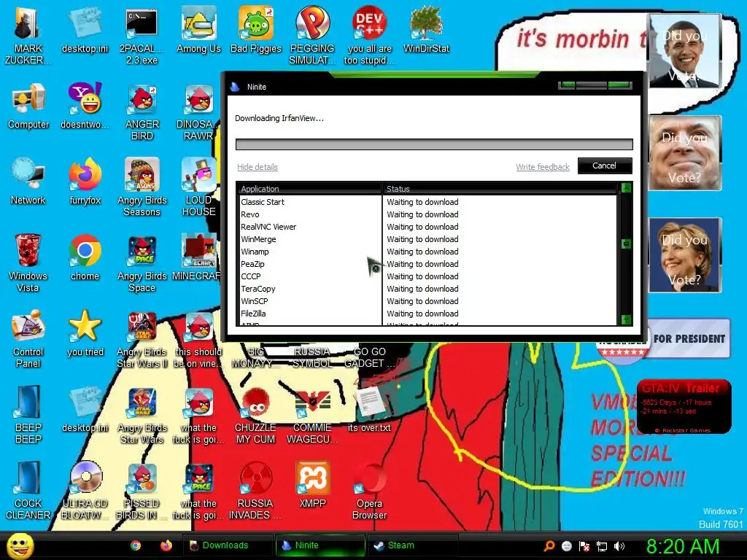This screenshot has width=747, height=560.
Task: Open the WinDirStat tree icon
Action: (426, 29)
